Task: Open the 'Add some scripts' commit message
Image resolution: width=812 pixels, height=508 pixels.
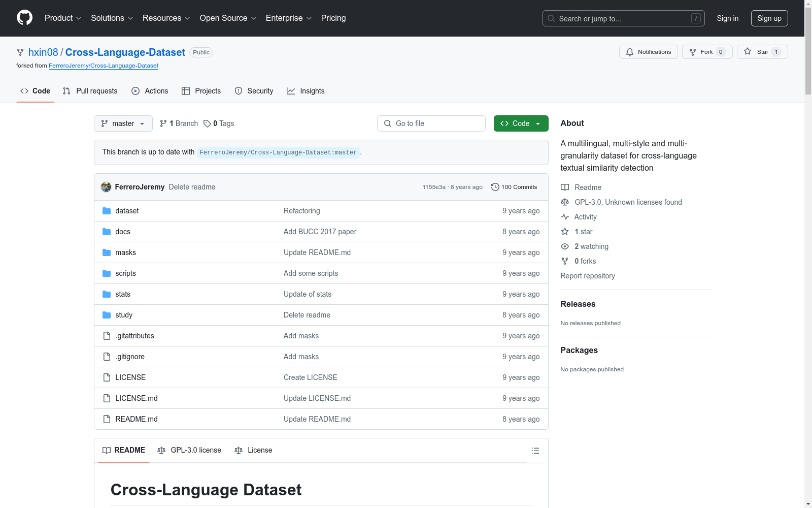Action: 311,273
